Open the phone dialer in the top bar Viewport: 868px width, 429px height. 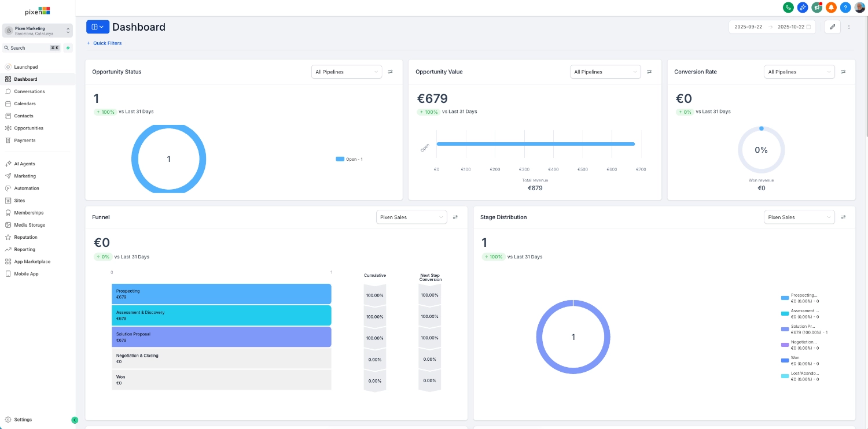click(788, 7)
